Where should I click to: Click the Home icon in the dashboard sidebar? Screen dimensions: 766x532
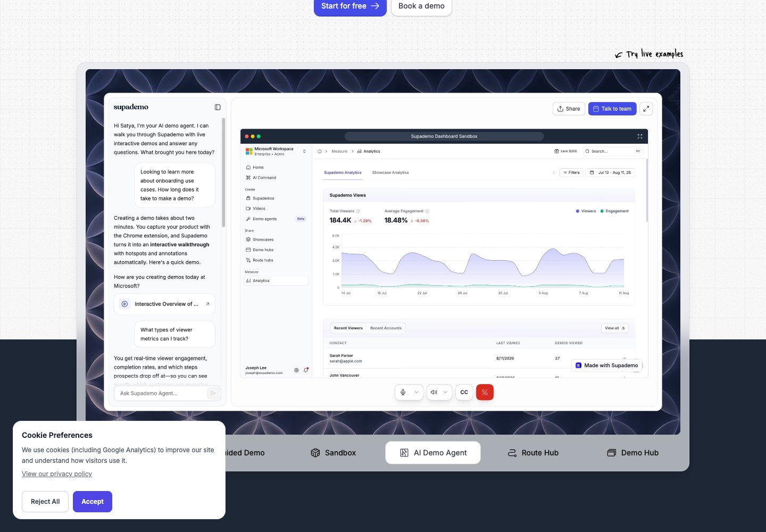248,167
